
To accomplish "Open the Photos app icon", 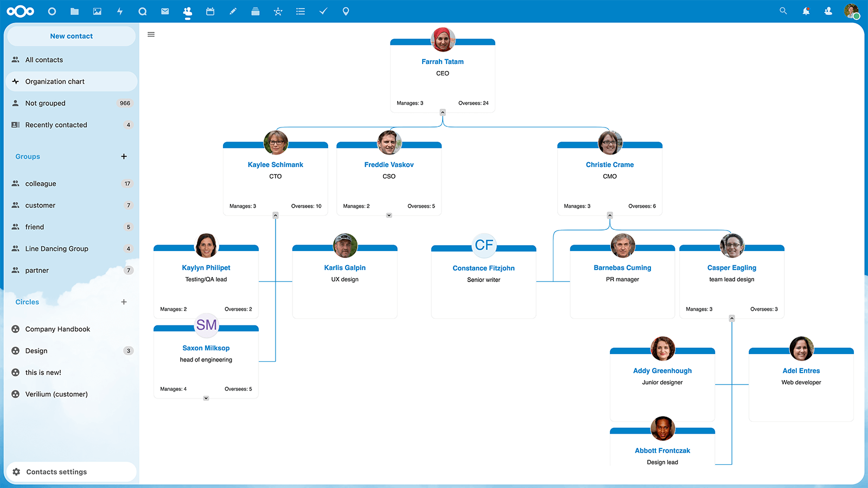I will [97, 11].
